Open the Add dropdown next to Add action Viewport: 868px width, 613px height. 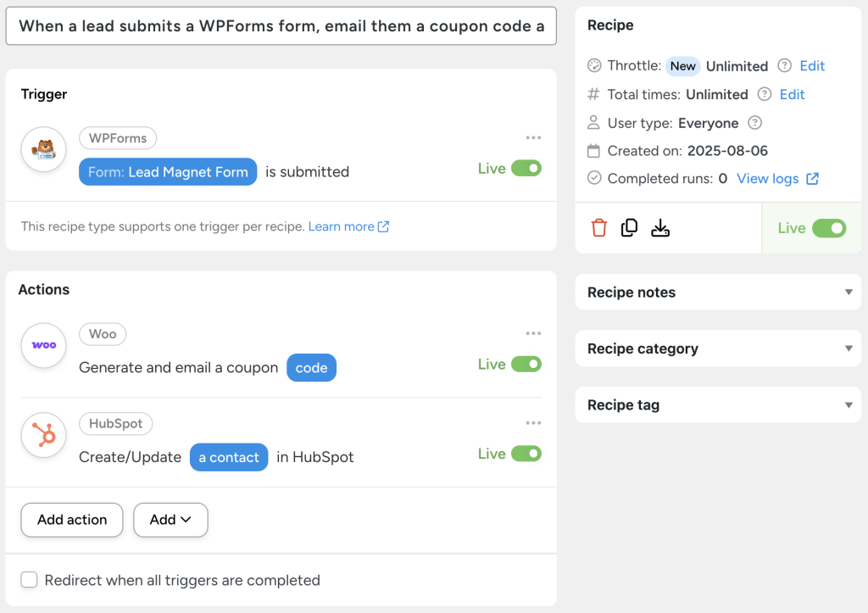170,520
